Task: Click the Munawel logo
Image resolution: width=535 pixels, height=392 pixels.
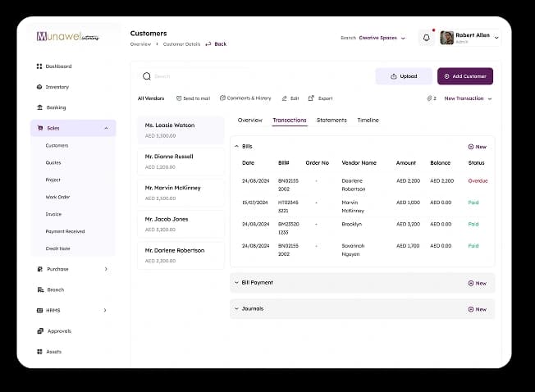Action: (x=68, y=36)
